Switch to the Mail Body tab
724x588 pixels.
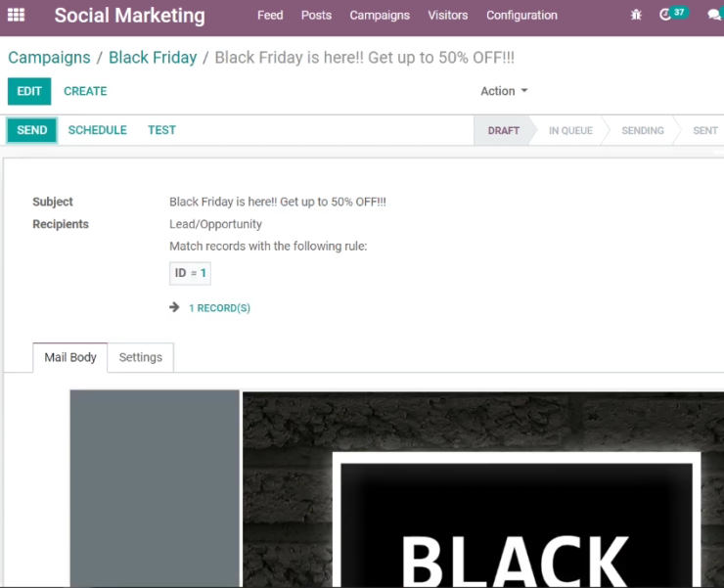(x=70, y=357)
